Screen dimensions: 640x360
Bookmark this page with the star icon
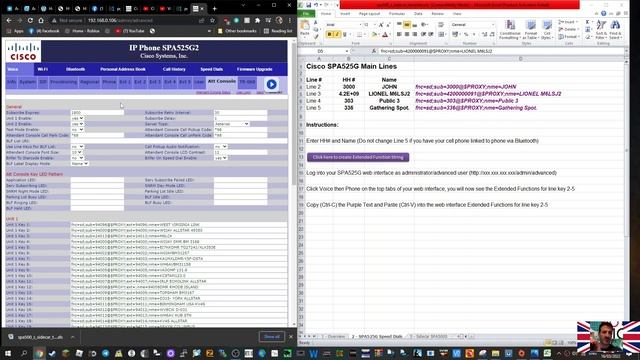[x=212, y=20]
